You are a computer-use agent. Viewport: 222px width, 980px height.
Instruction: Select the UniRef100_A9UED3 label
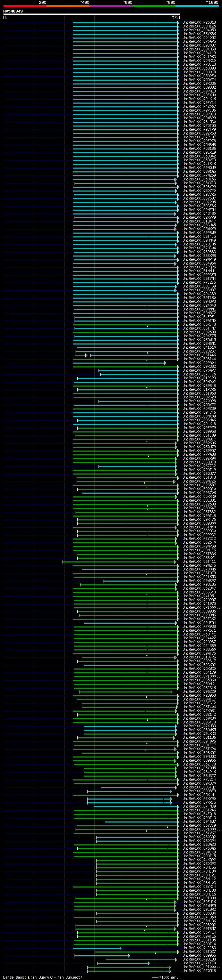199,959
